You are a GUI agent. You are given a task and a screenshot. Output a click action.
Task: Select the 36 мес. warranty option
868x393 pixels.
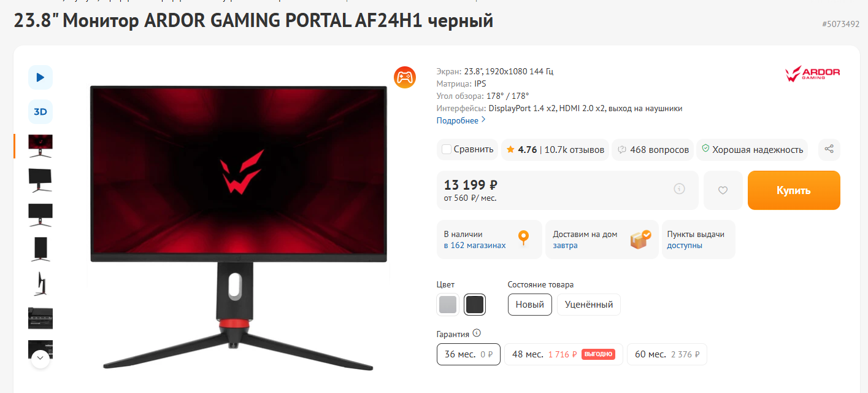pyautogui.click(x=469, y=354)
